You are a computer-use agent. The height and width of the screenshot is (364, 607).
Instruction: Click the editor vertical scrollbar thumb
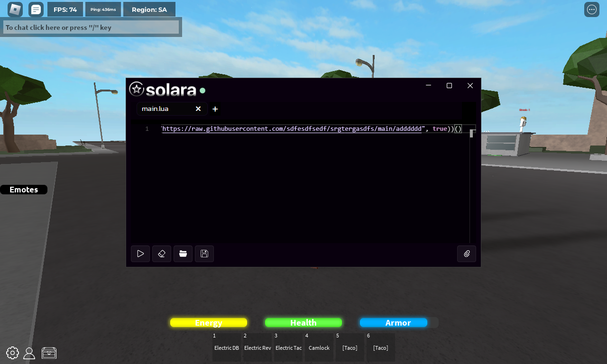tap(472, 133)
